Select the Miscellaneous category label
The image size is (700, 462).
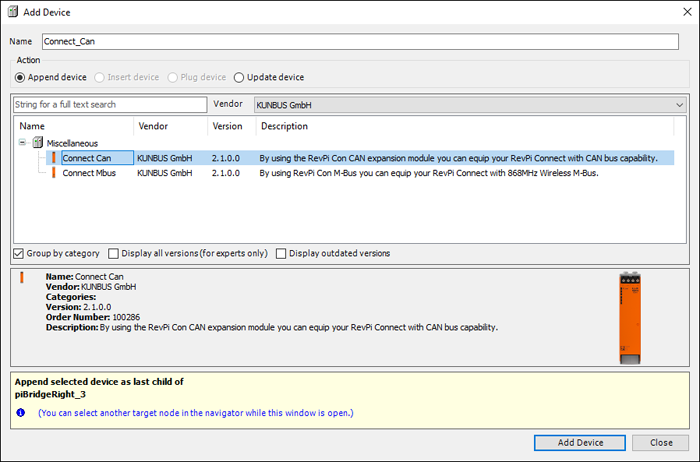pyautogui.click(x=72, y=143)
